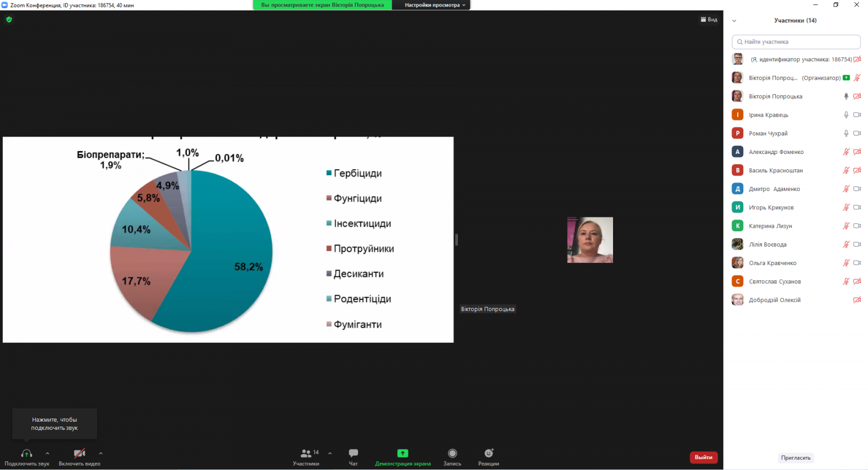
Task: Select participant Роман Чухрай in list
Action: (x=796, y=133)
